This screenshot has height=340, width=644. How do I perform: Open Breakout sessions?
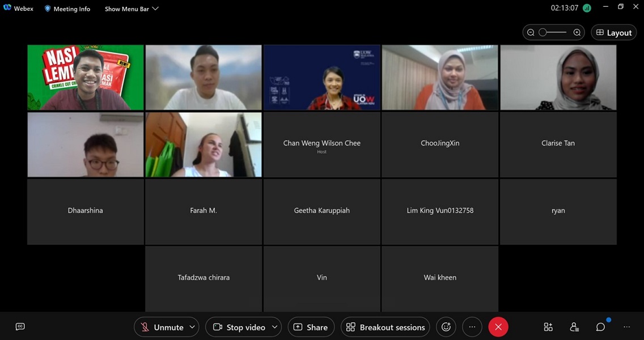click(x=385, y=327)
